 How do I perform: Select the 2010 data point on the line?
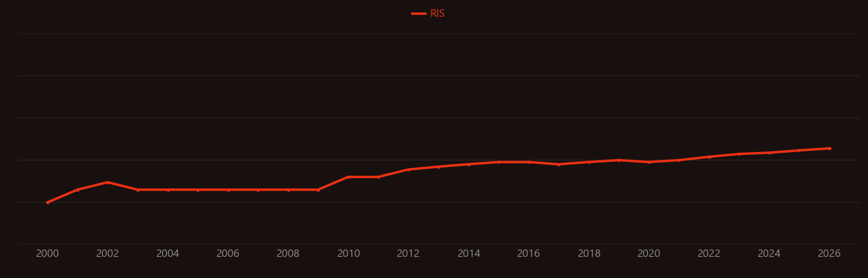pyautogui.click(x=348, y=177)
